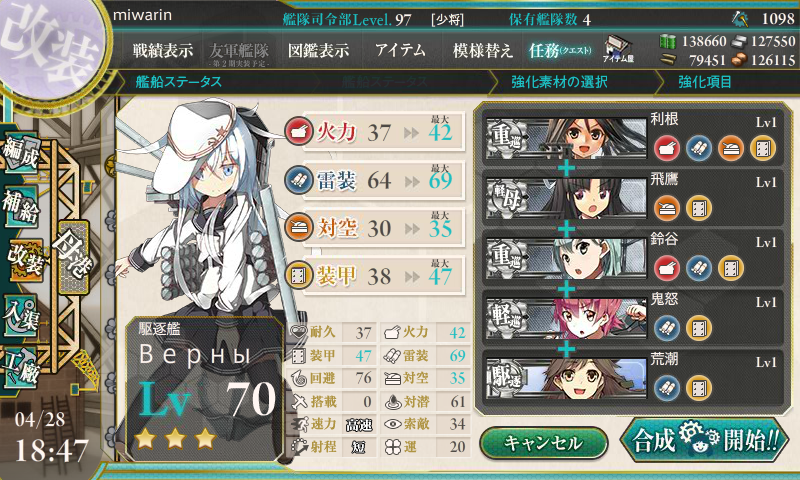
Task: Open the アイテム屋 item shop icon
Action: [618, 50]
